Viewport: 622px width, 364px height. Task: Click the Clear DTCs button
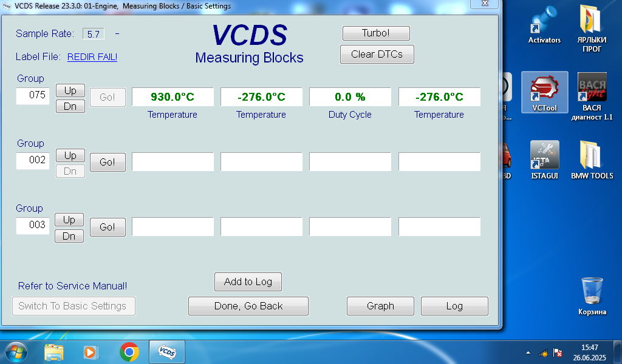point(377,54)
